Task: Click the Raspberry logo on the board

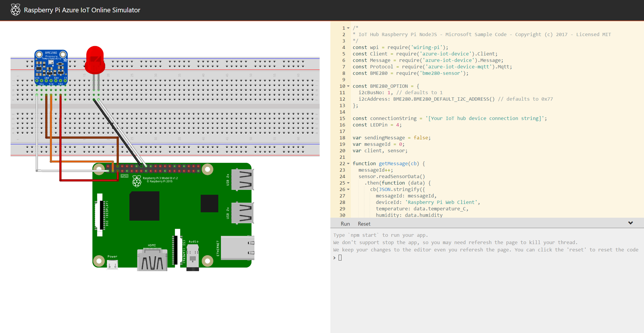Action: pos(137,181)
